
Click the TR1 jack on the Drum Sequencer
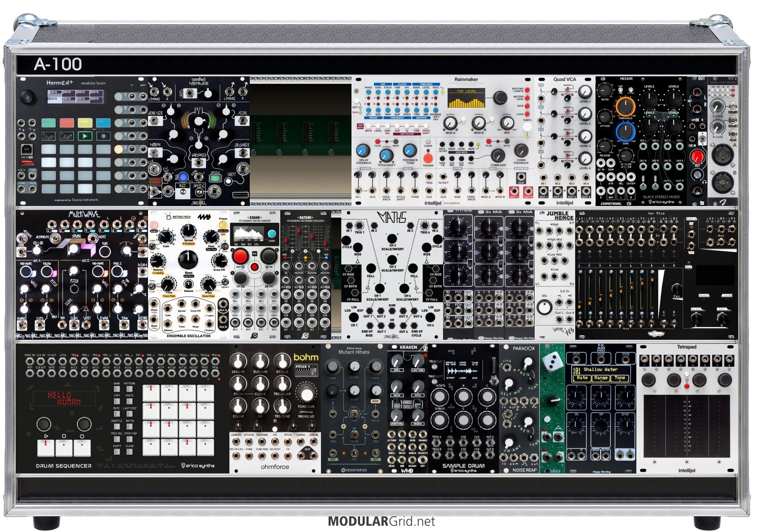pyautogui.click(x=74, y=362)
